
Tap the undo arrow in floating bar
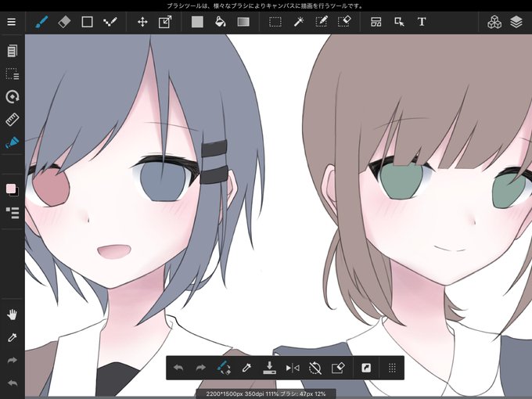[x=178, y=368]
